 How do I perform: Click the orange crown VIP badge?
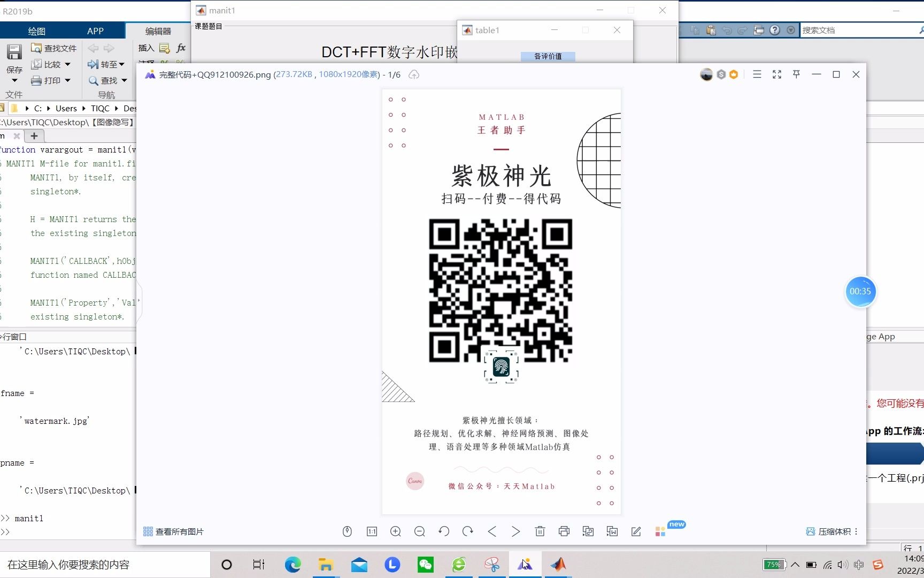734,74
